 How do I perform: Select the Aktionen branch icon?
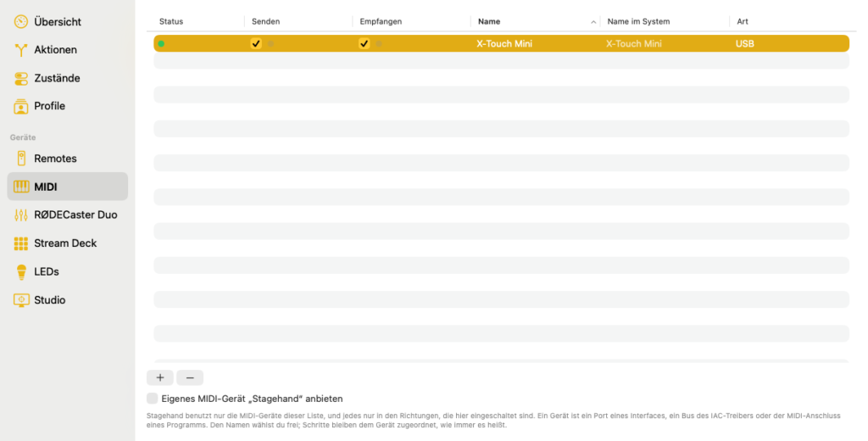click(x=21, y=50)
